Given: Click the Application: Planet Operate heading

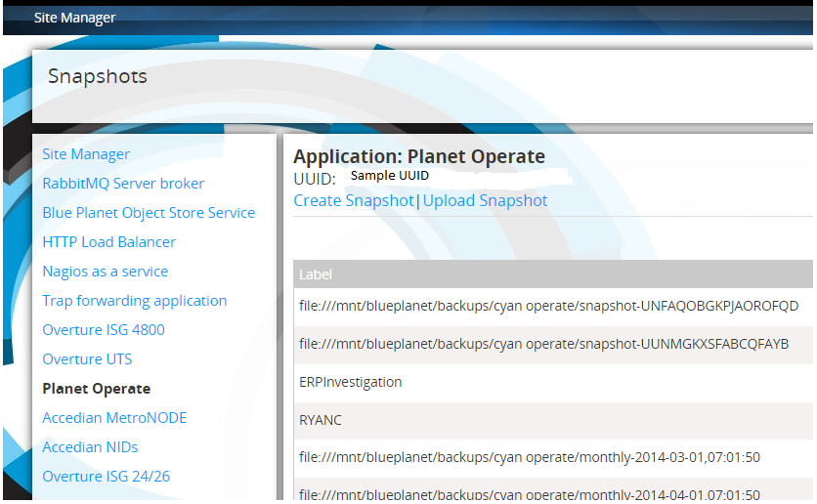Looking at the screenshot, I should (x=419, y=156).
